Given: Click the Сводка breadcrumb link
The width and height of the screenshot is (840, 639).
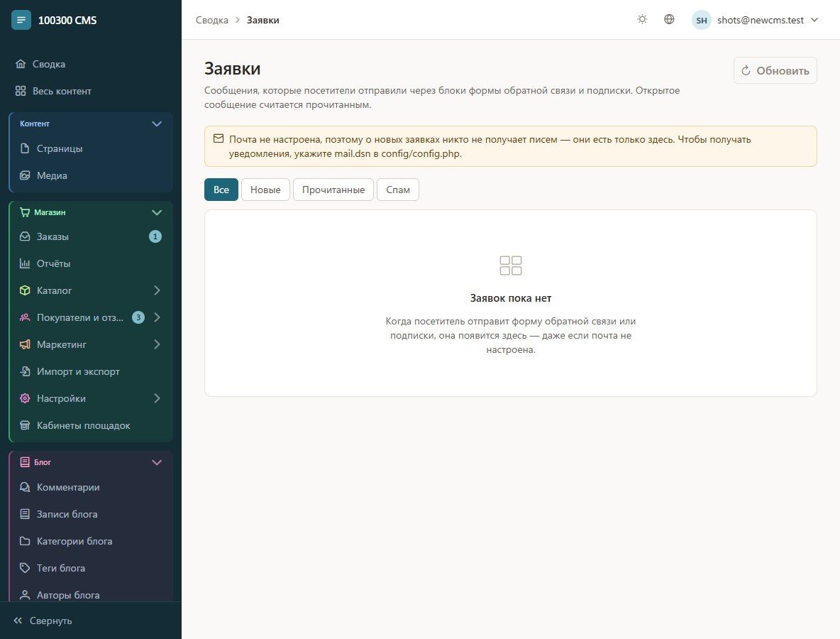Looking at the screenshot, I should 211,21.
